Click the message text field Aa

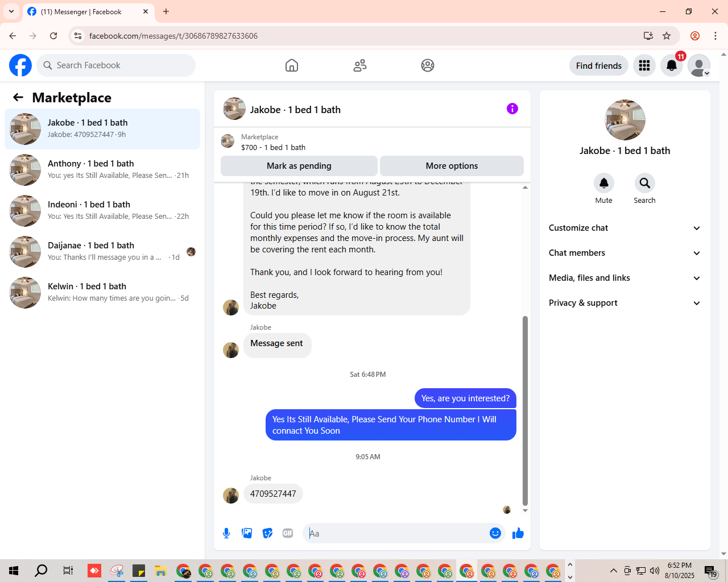395,533
